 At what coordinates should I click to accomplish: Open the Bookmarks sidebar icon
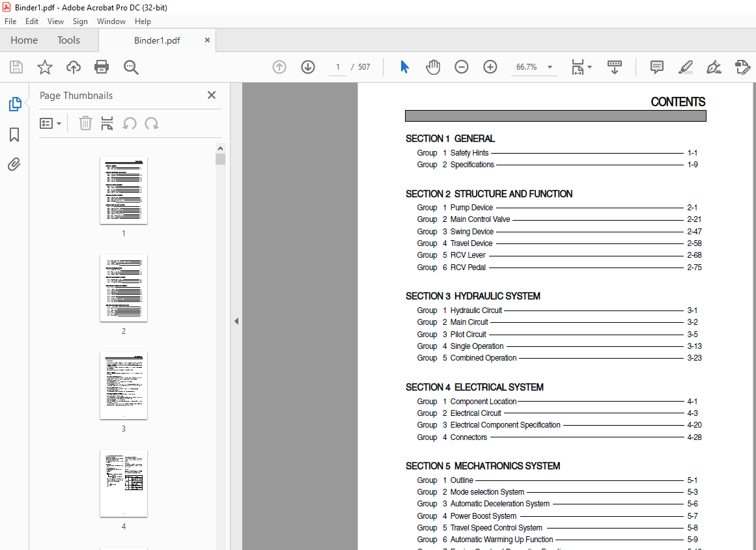14,135
